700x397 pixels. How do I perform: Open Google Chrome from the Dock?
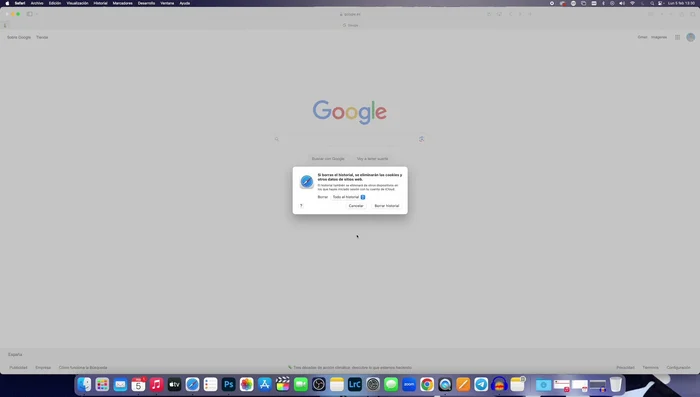point(427,384)
